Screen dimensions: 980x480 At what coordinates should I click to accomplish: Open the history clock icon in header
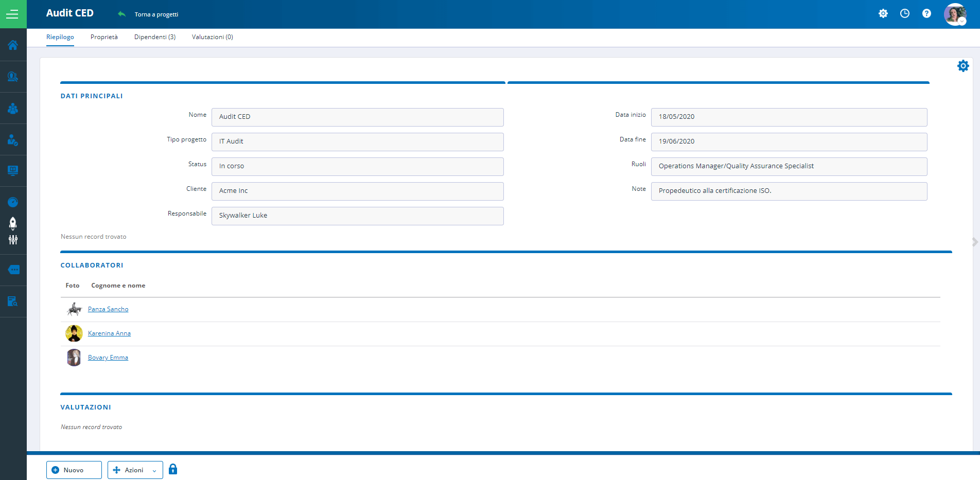(x=904, y=14)
